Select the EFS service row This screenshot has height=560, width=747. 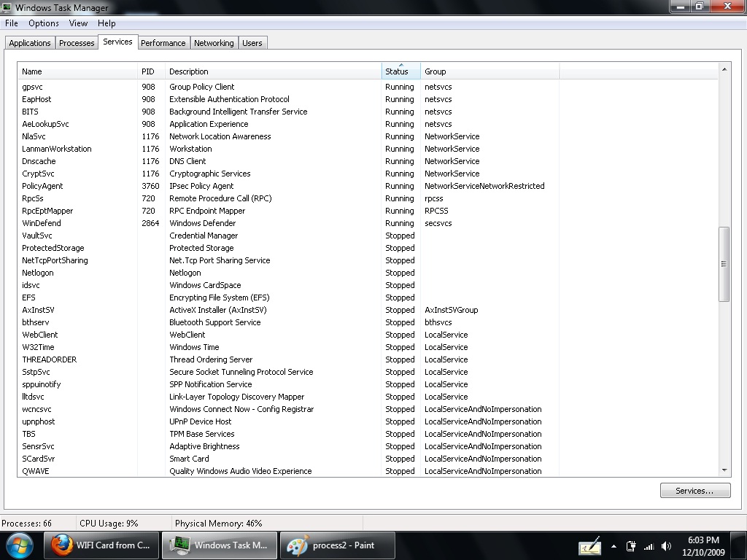[x=368, y=297]
